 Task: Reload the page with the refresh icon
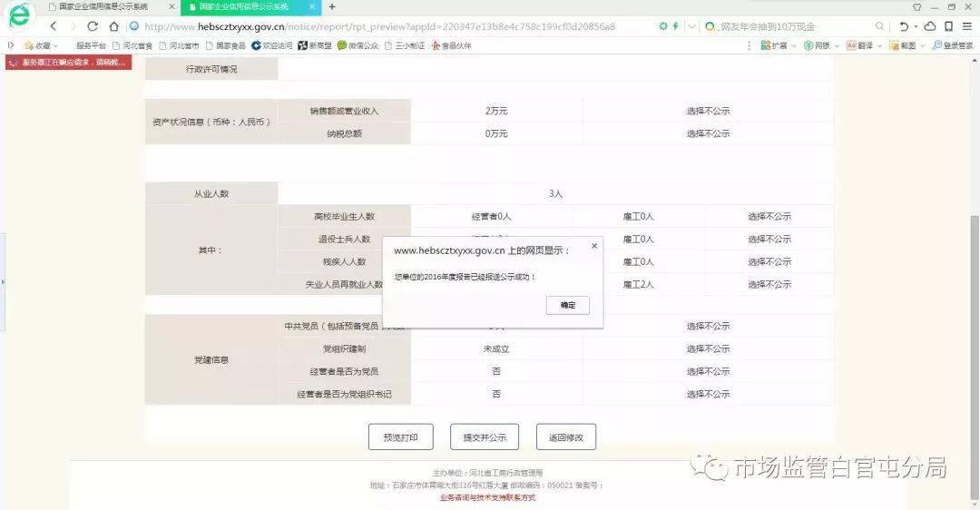[93, 26]
